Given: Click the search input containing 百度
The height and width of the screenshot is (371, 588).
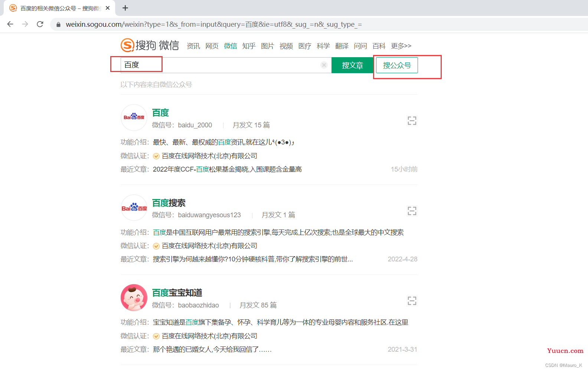Looking at the screenshot, I should pyautogui.click(x=226, y=65).
